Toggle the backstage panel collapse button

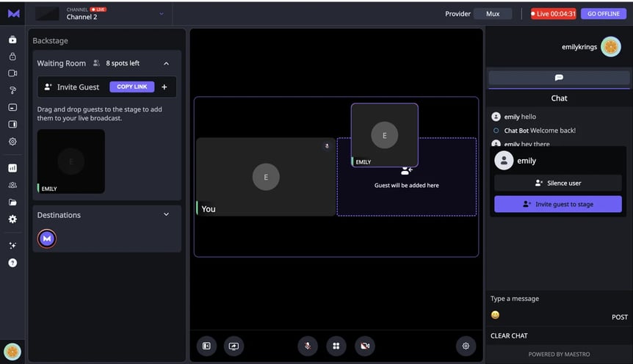[206, 346]
